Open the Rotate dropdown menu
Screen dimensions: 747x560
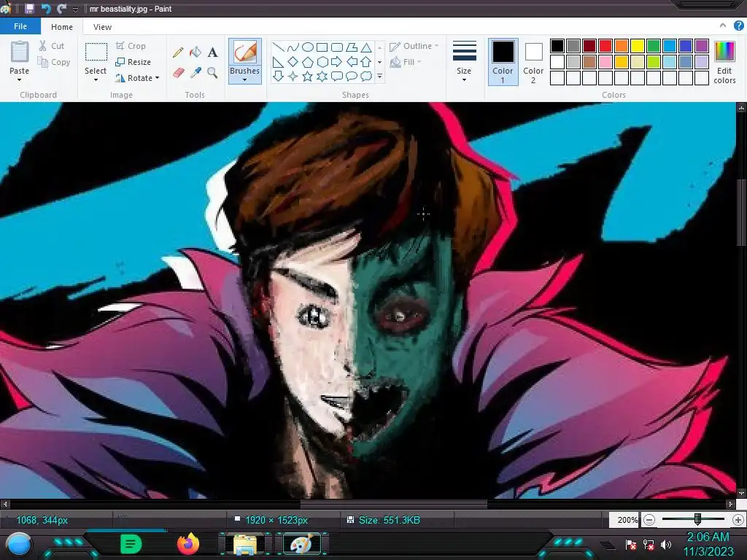[158, 77]
